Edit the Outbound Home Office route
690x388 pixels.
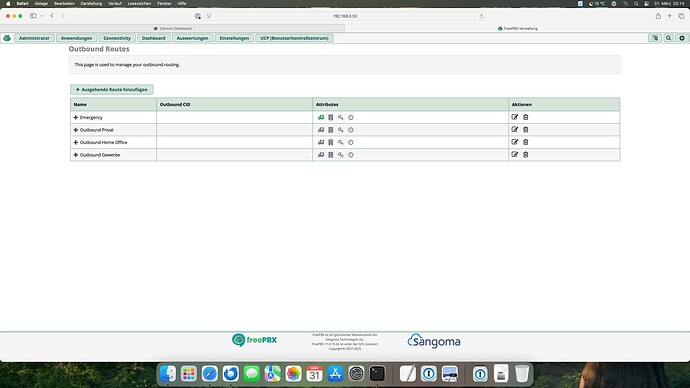514,142
